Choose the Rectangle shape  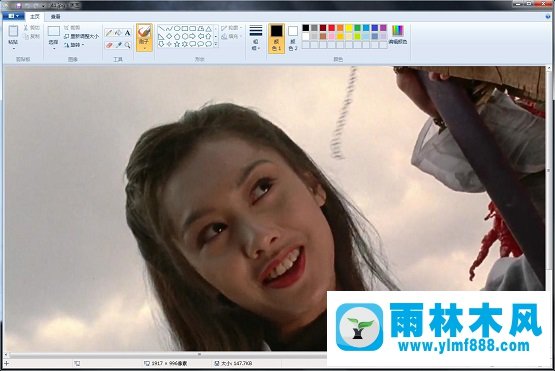[x=185, y=28]
